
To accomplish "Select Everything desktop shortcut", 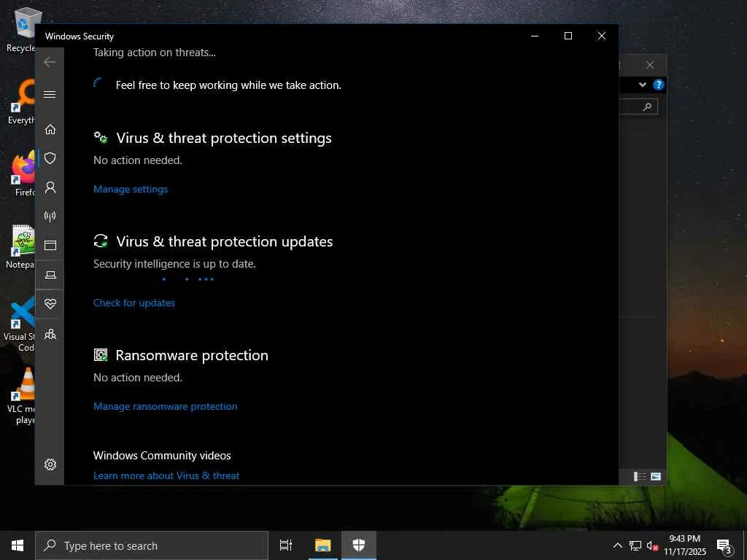I will (x=22, y=102).
